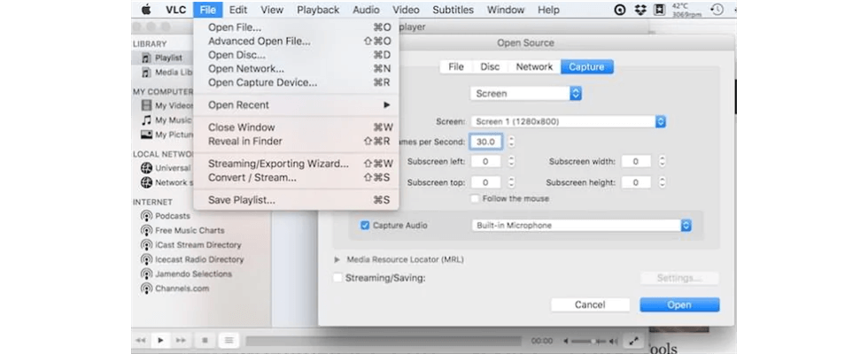Click the rewind playback button
The width and height of the screenshot is (868, 354).
[x=141, y=340]
